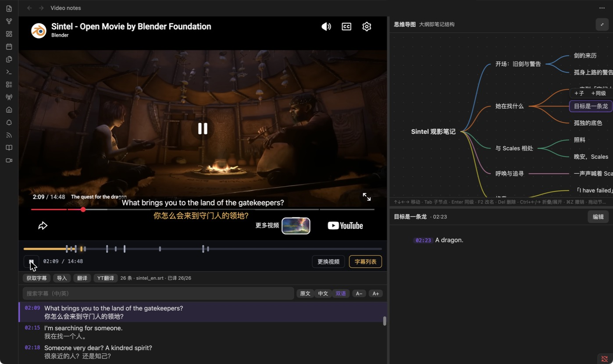Click the 获取字幕 button
613x364 pixels.
(x=36, y=278)
